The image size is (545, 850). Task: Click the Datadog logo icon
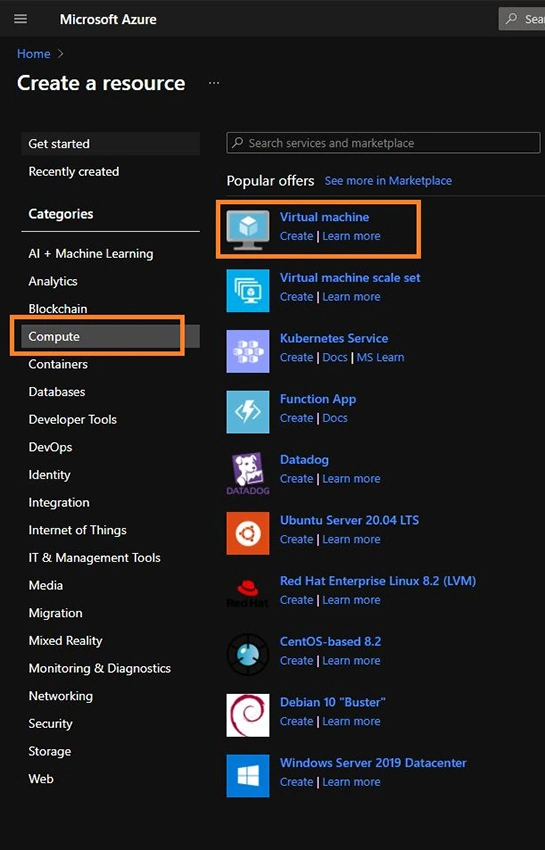[248, 473]
